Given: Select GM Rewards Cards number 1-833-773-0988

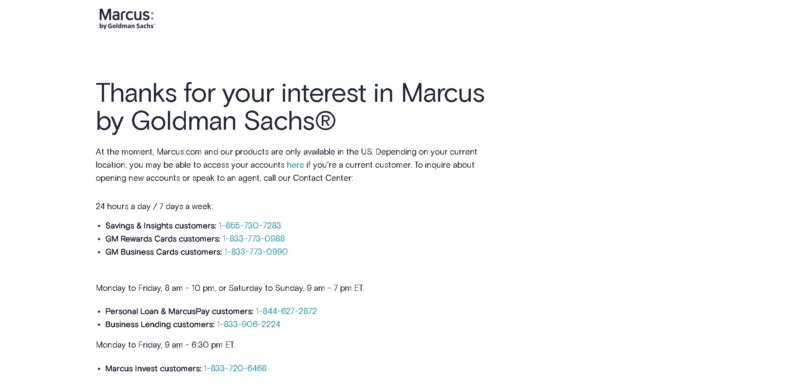Looking at the screenshot, I should tap(254, 238).
